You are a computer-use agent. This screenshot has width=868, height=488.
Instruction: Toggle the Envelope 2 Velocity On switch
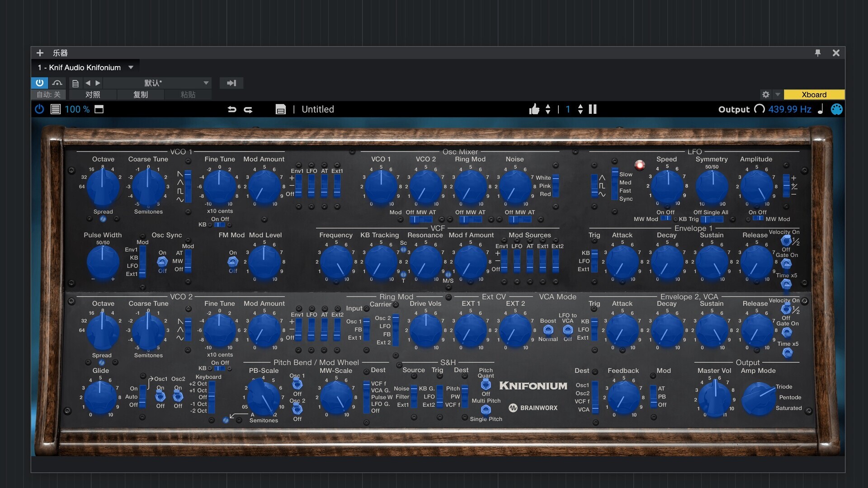[x=786, y=309]
